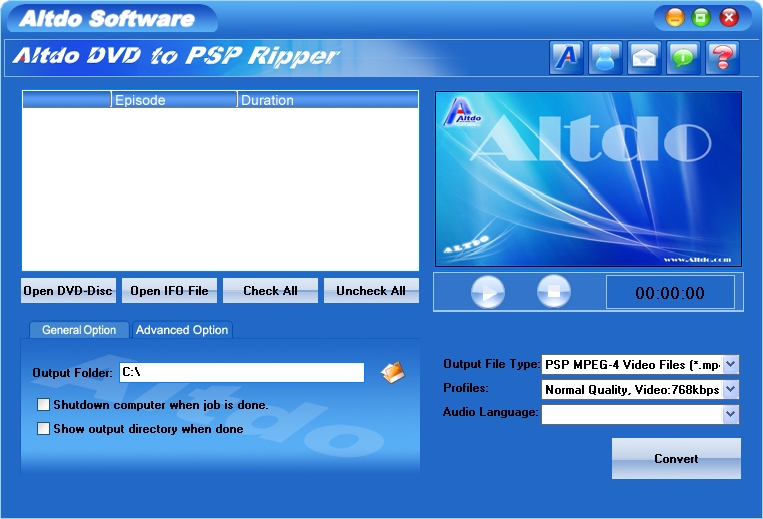Open the email envelope icon

[644, 58]
